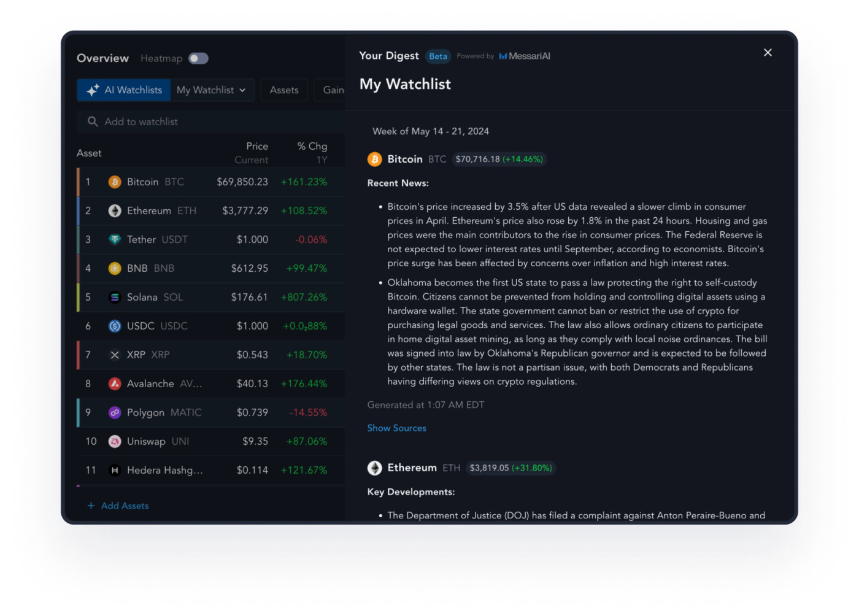Viewport: 859px width, 616px height.
Task: Click Add Assets button
Action: [x=118, y=506]
